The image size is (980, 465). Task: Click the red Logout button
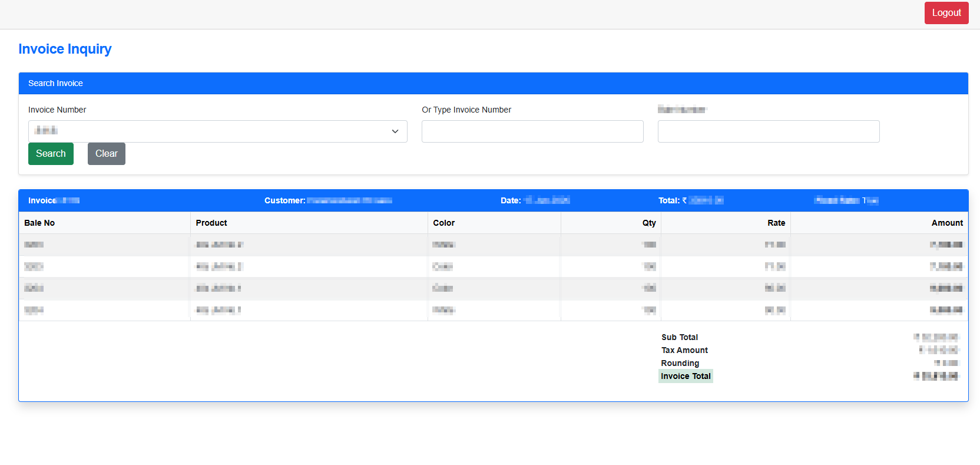click(946, 13)
